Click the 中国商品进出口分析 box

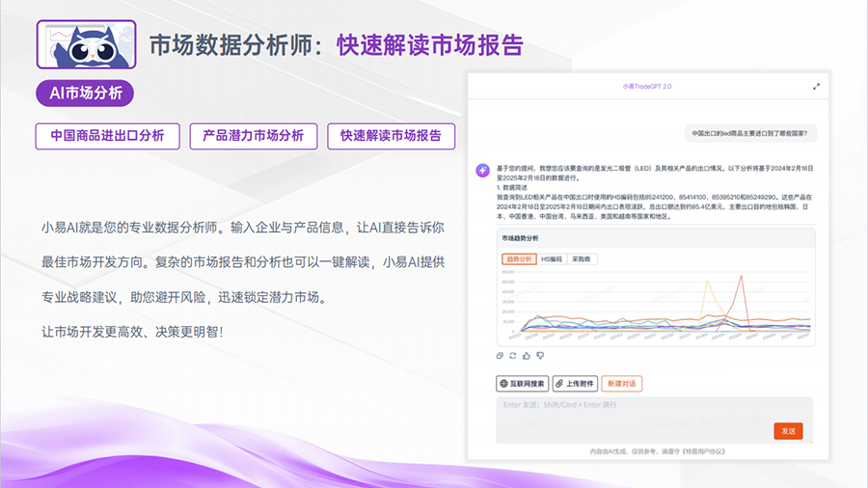[107, 136]
